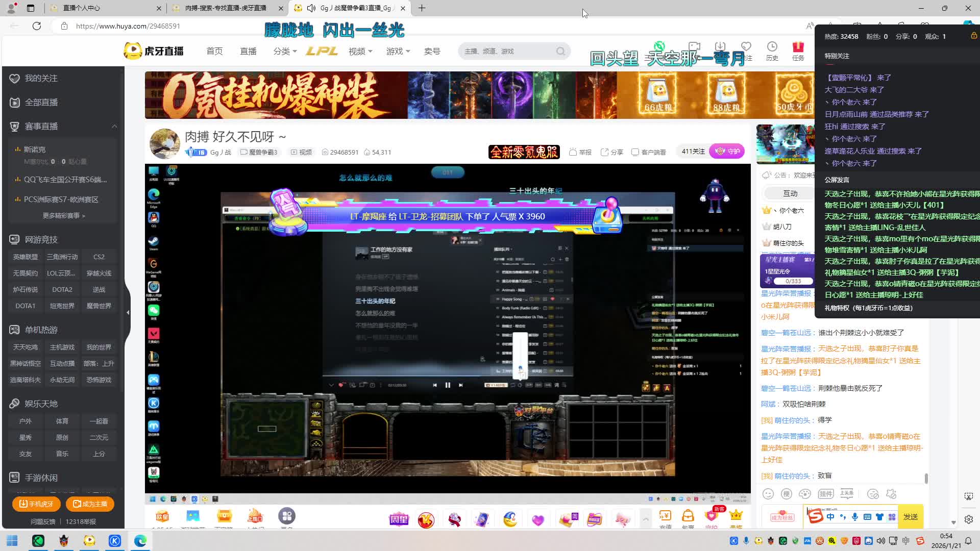Go to 首页 in top navigation
980x551 pixels.
(x=214, y=52)
